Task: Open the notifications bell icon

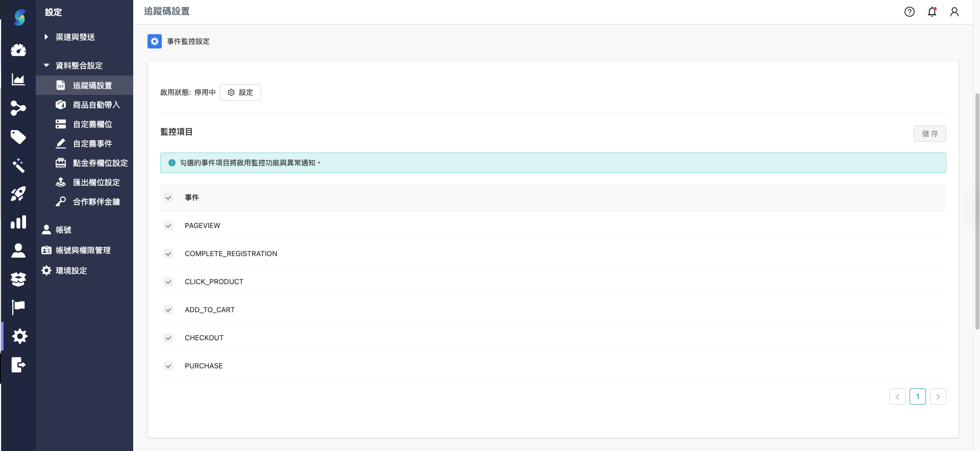Action: pyautogui.click(x=932, y=12)
